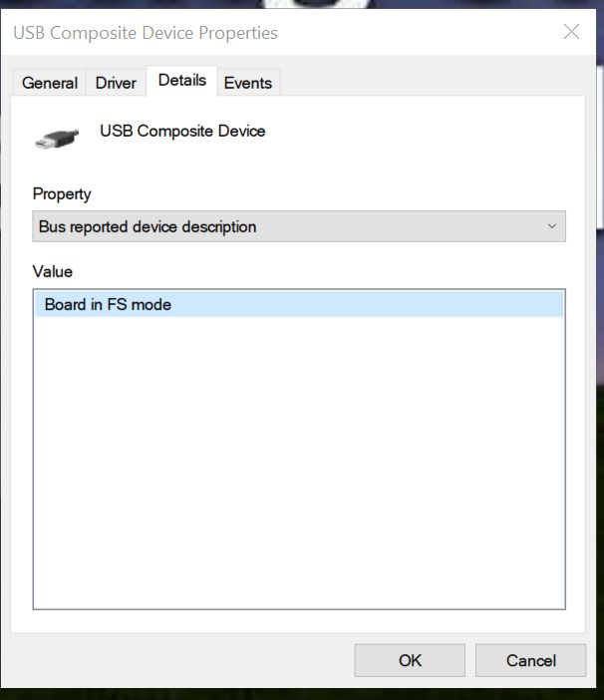
Task: Click the USB connector device icon
Action: 57,138
